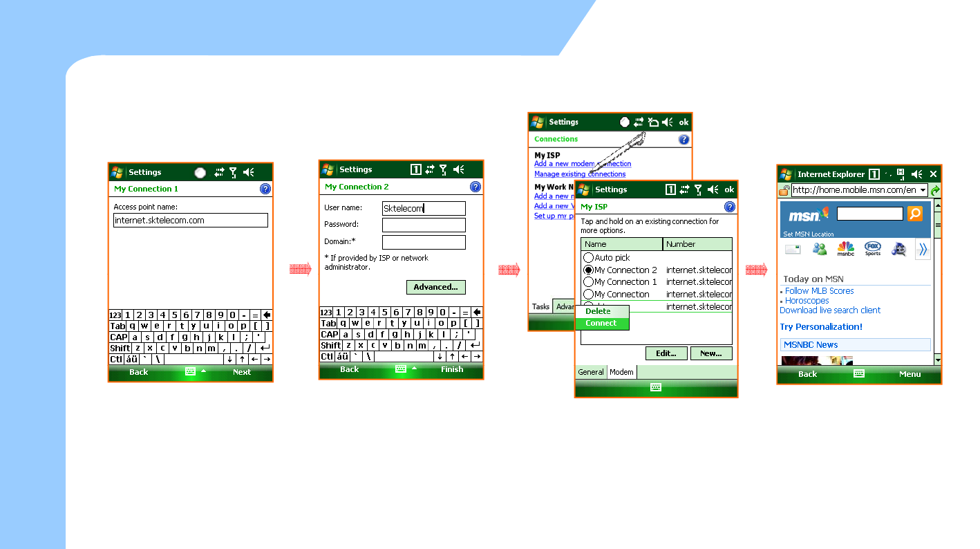Image resolution: width=980 pixels, height=549 pixels.
Task: Choose Connect from the connection context menu
Action: 603,324
